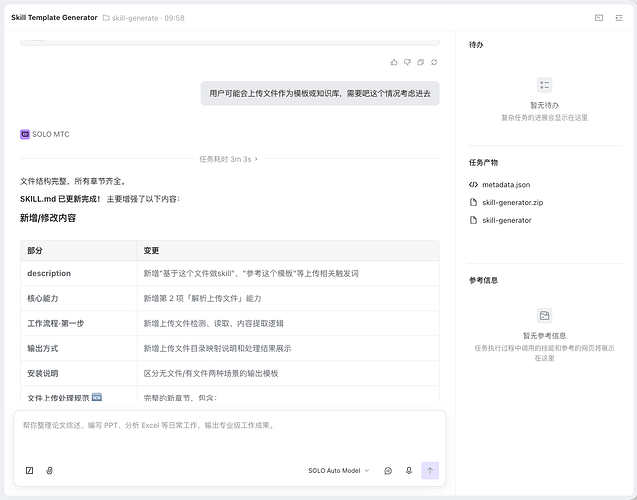The image size is (637, 500).
Task: Click the 暂无参考信息 empty state text
Action: tap(544, 335)
